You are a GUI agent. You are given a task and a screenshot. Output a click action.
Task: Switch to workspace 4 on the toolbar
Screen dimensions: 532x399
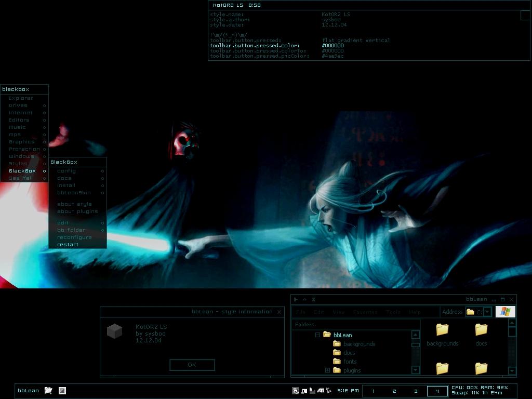[437, 391]
